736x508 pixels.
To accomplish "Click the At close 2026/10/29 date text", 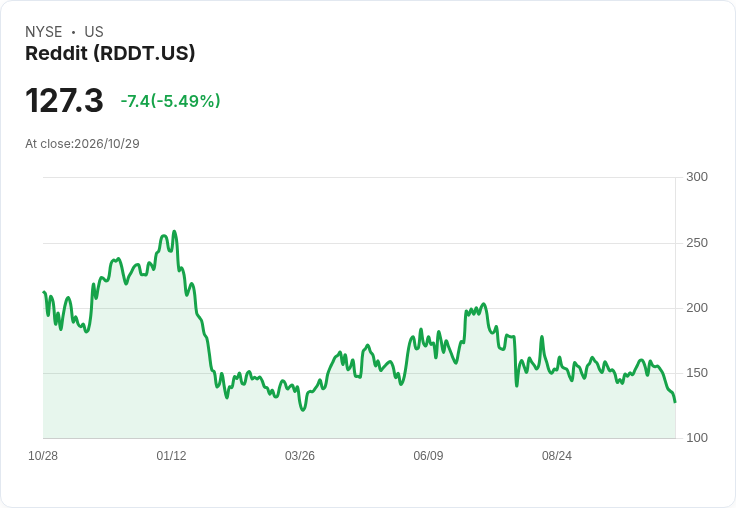I will 82,144.
